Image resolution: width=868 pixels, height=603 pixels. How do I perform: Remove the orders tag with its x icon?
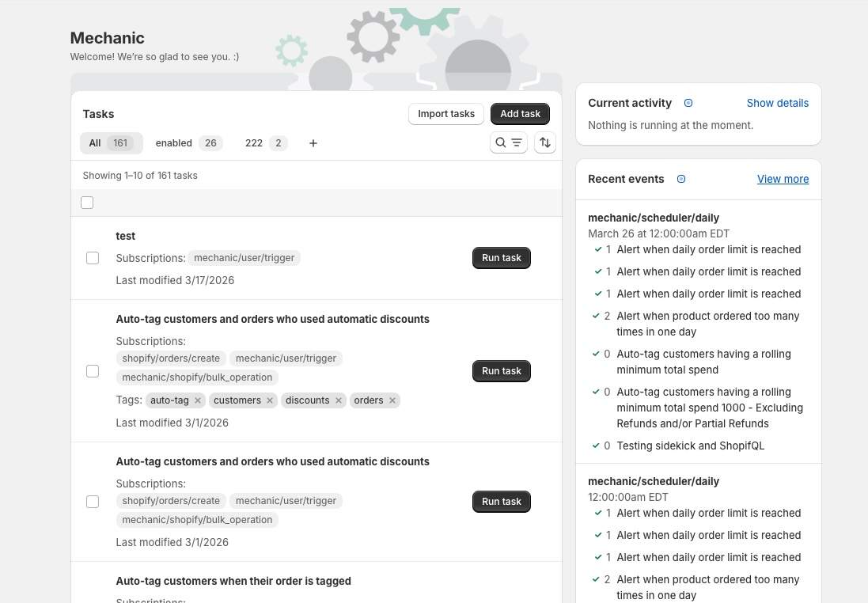tap(392, 400)
